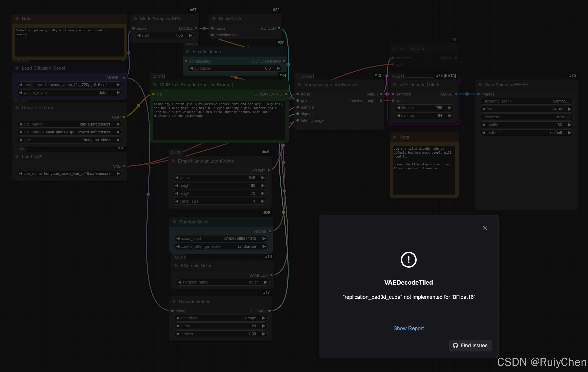Click the Show Report link
This screenshot has width=588, height=372.
point(408,328)
